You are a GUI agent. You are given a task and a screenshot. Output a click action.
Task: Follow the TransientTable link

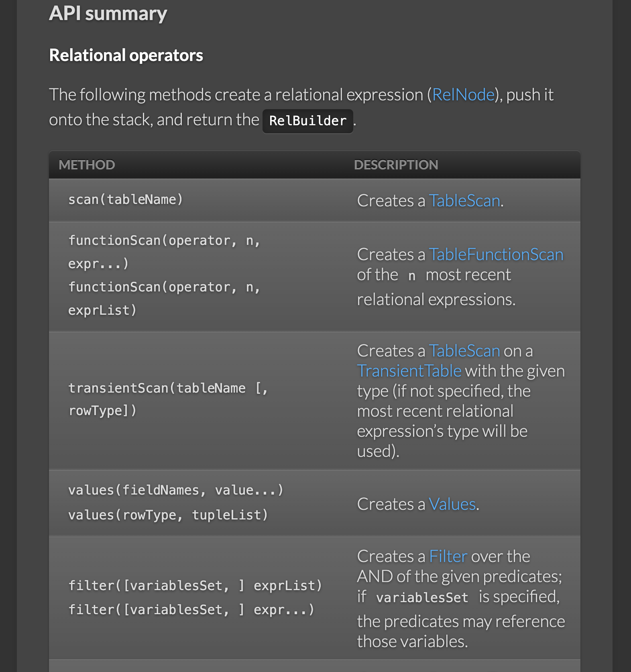click(409, 371)
